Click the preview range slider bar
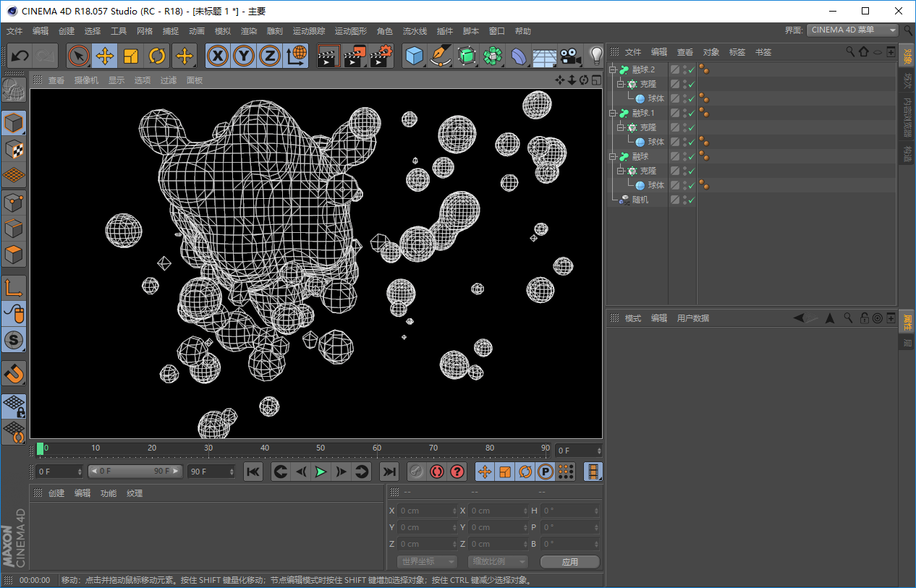This screenshot has width=916, height=588. (x=135, y=471)
